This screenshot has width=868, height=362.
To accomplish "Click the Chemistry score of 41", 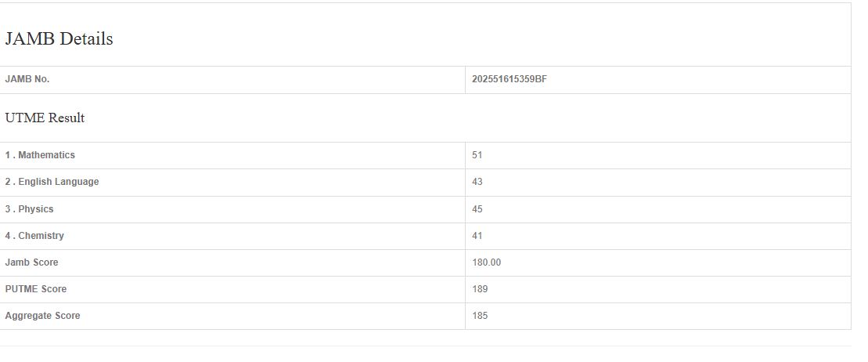I will click(x=477, y=236).
